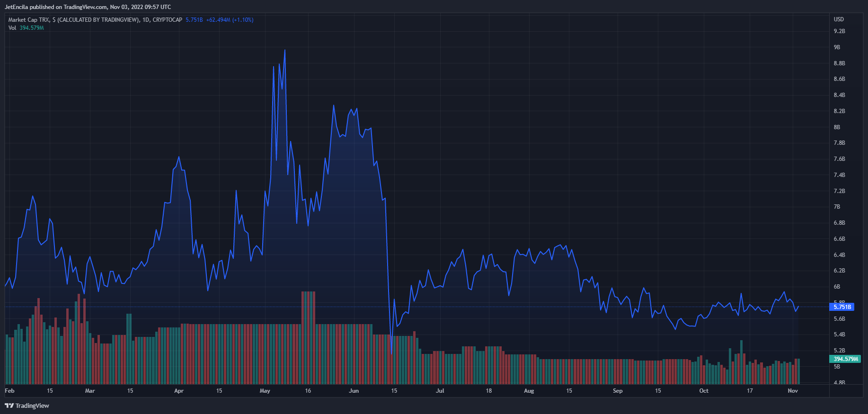The image size is (868, 414).
Task: Click the 4.8B price axis label
Action: [839, 382]
